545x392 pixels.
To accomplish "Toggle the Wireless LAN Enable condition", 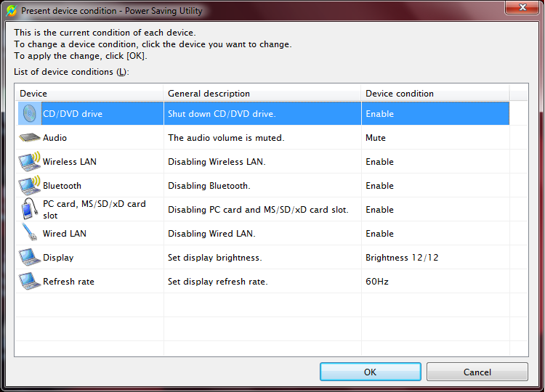I will [379, 162].
